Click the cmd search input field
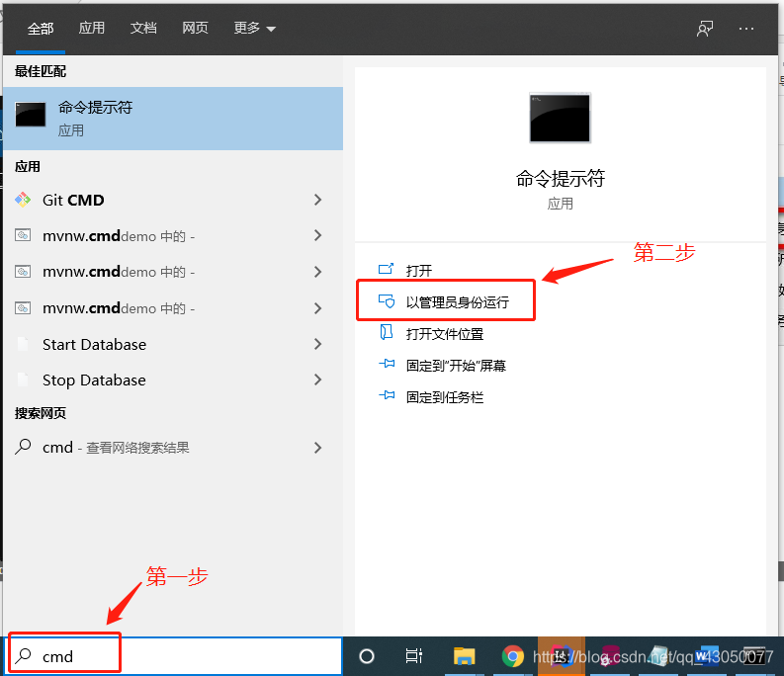This screenshot has height=676, width=784. pos(173,656)
